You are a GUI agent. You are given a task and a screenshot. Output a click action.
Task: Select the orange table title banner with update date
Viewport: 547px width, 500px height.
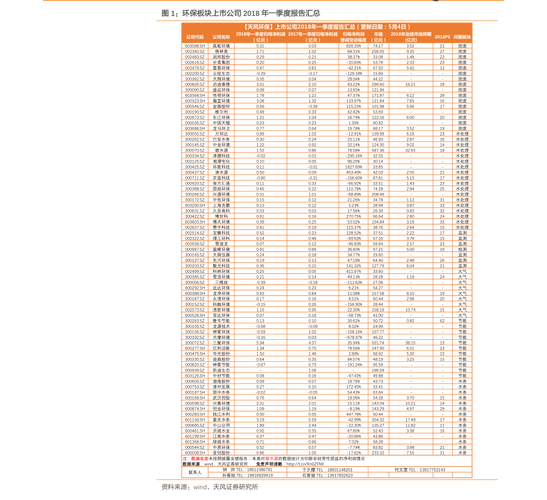click(327, 27)
